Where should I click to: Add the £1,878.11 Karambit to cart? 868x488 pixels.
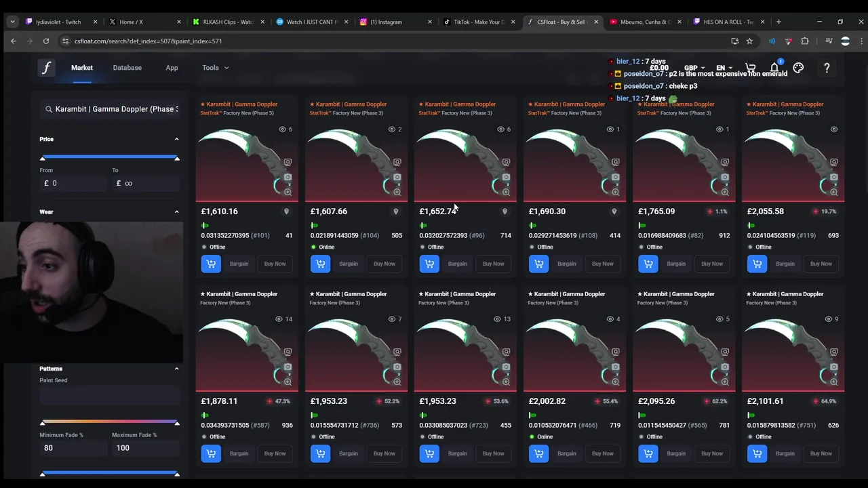pos(211,453)
